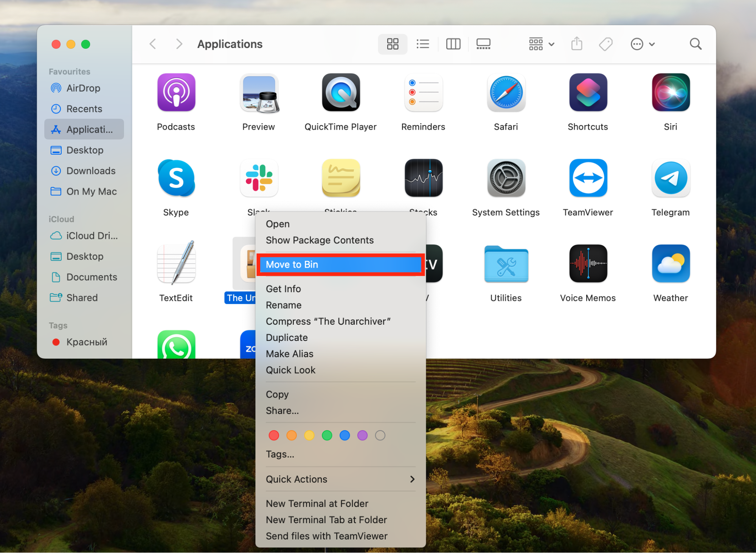This screenshot has width=756, height=553.
Task: Apply the red tag color
Action: [x=274, y=435]
